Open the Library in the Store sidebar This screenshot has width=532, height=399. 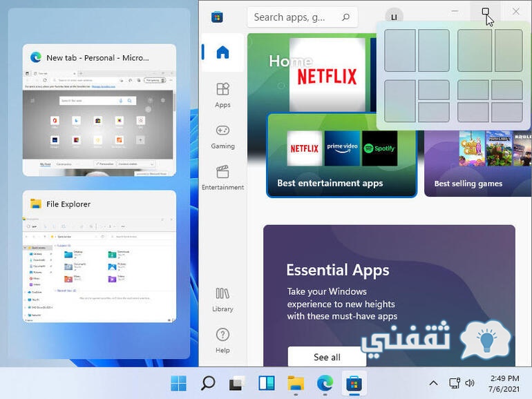pyautogui.click(x=222, y=300)
